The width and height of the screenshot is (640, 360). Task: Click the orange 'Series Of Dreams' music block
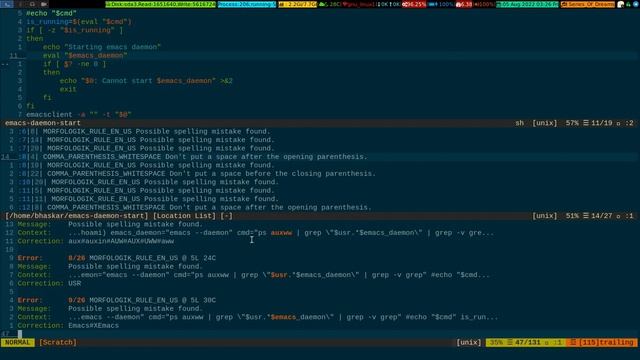click(587, 4)
